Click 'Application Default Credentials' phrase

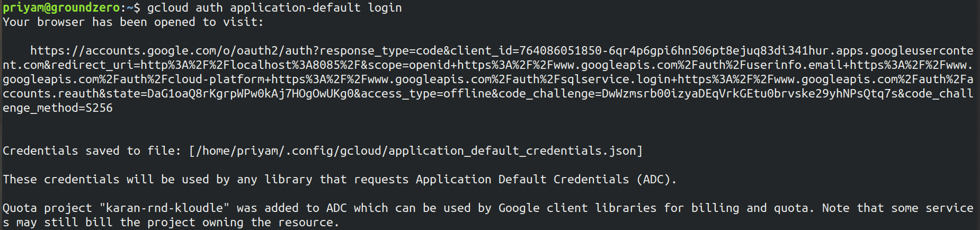pyautogui.click(x=522, y=180)
